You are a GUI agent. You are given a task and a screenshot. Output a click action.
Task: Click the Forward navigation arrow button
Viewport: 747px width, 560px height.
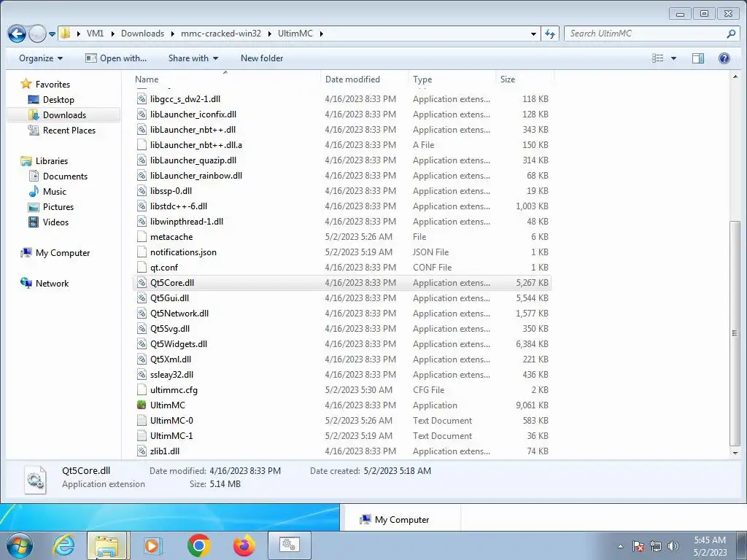click(37, 34)
